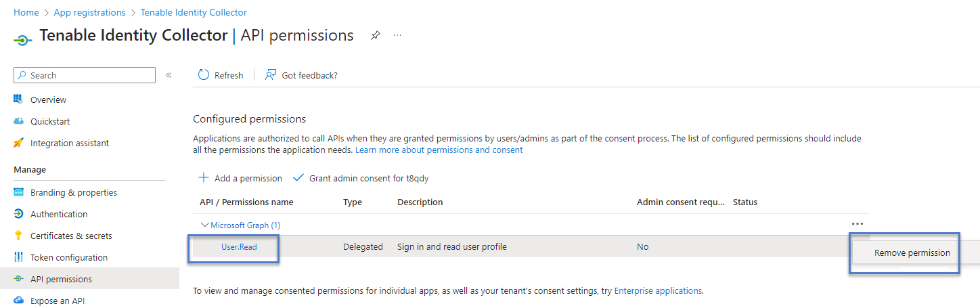The height and width of the screenshot is (308, 980).
Task: Choose Remove permission from context menu
Action: (912, 252)
